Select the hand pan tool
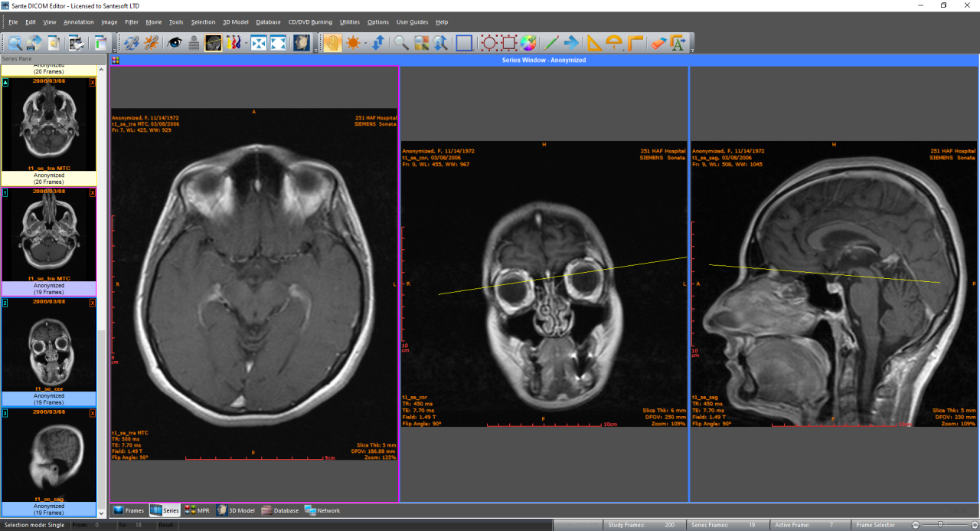The height and width of the screenshot is (531, 980). [x=332, y=43]
